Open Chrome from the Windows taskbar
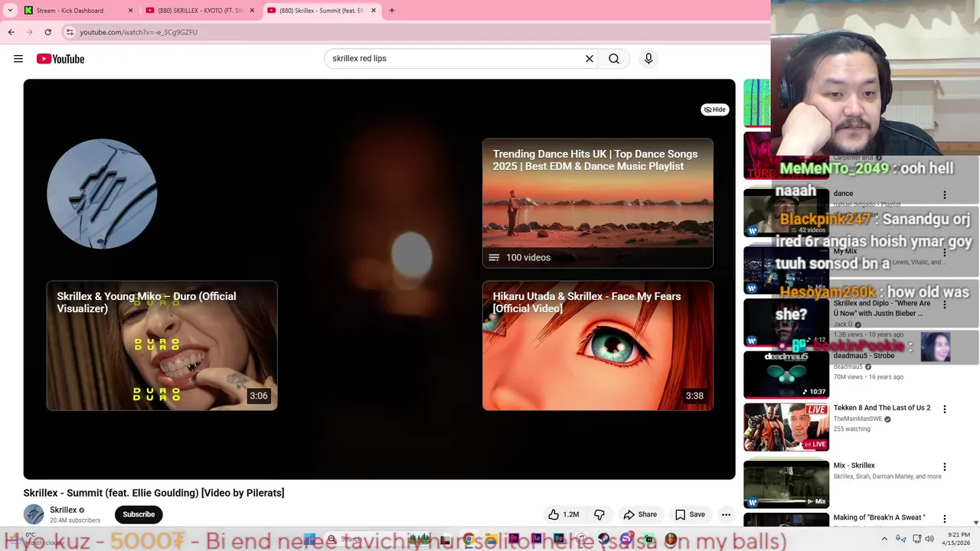This screenshot has height=551, width=980. (469, 540)
